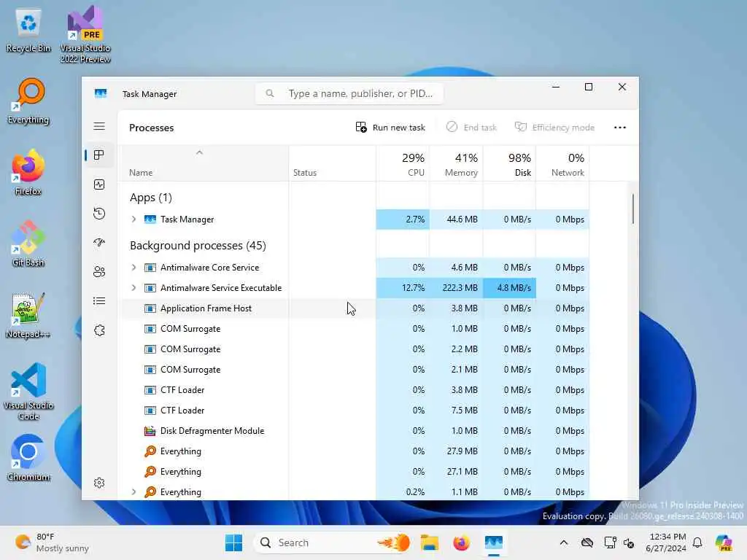This screenshot has width=747, height=560.
Task: Expand Antimalware Service Executable row
Action: pos(134,288)
